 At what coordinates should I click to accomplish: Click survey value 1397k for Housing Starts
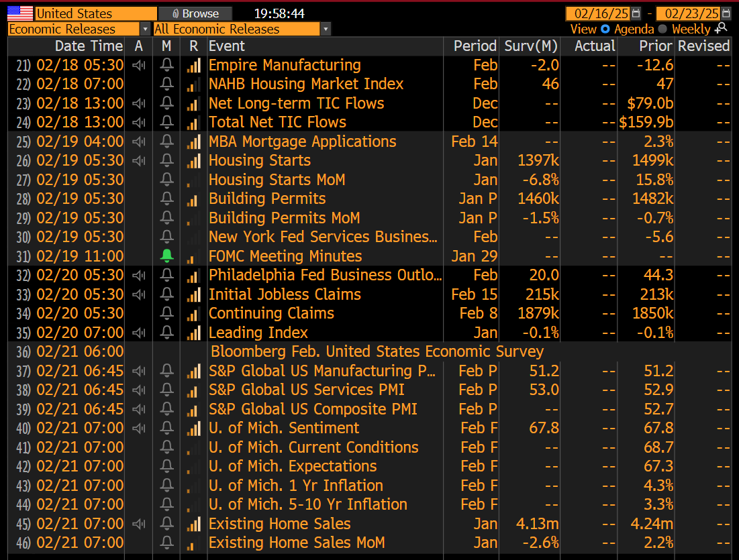pos(538,160)
